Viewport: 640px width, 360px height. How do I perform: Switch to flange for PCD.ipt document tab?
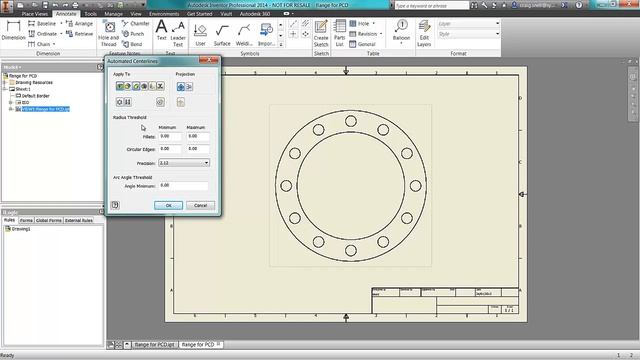coord(154,345)
